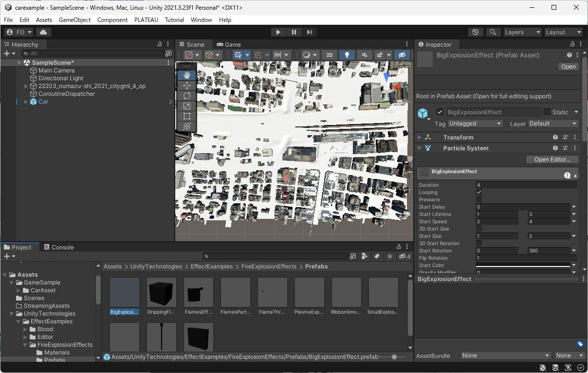The width and height of the screenshot is (588, 373).
Task: Expand the Transform component
Action: (x=420, y=138)
